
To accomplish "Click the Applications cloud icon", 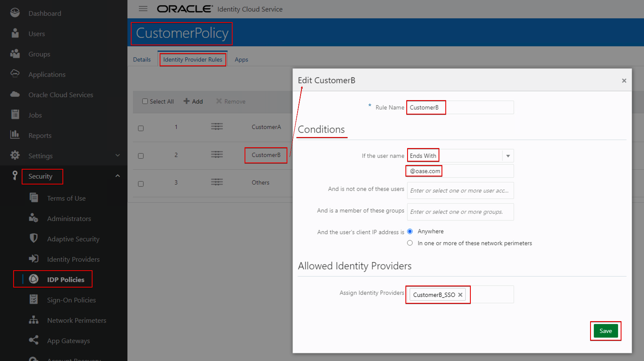I will (15, 73).
